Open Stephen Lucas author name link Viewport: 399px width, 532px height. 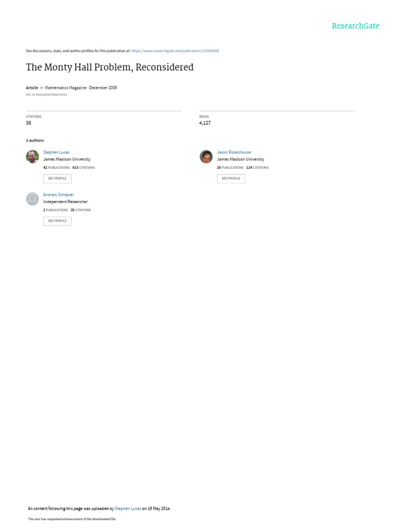click(x=56, y=152)
